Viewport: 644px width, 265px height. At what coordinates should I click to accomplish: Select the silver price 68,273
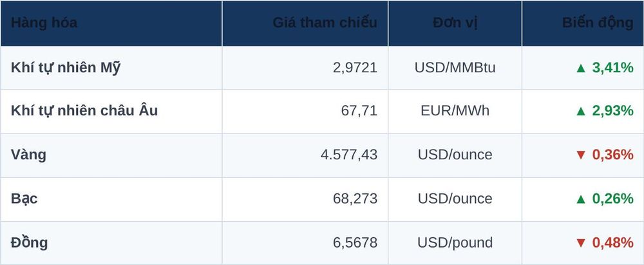[x=355, y=199]
